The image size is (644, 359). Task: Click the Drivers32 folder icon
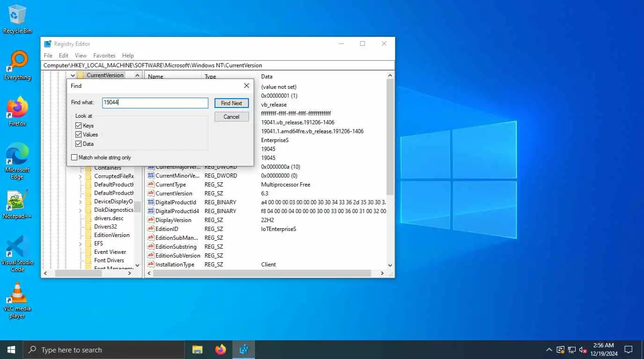(88, 227)
